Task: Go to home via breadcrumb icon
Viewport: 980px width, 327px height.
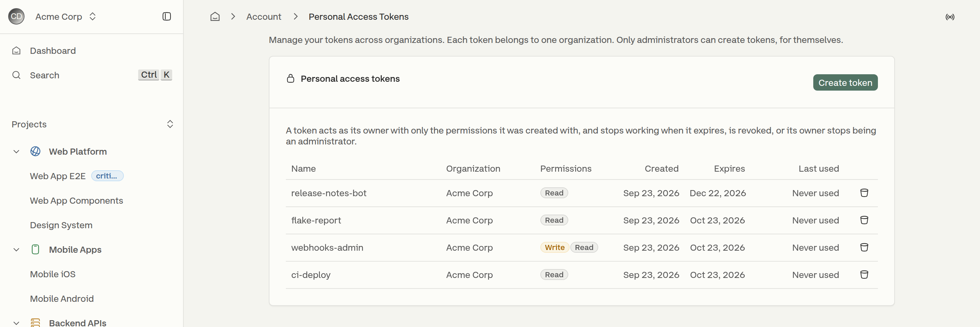Action: click(215, 16)
